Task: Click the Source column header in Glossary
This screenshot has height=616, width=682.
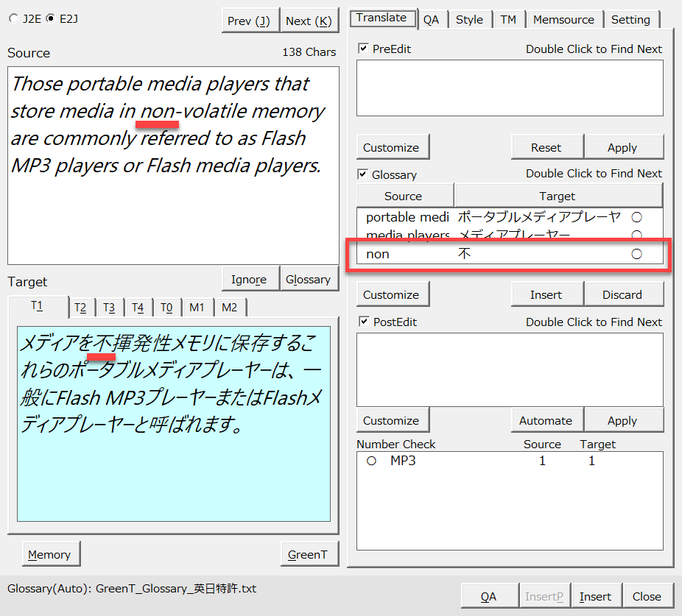Action: point(404,196)
